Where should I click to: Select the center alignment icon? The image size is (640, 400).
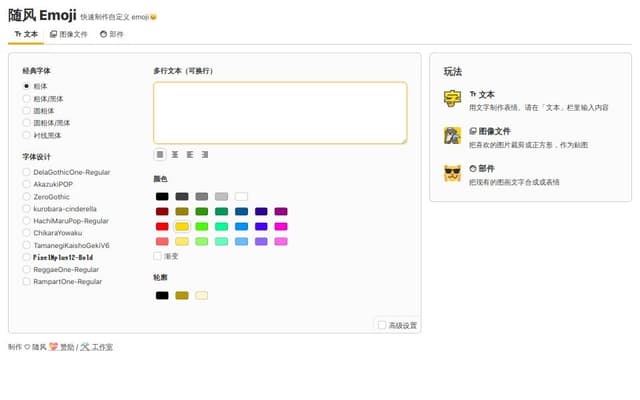click(175, 155)
